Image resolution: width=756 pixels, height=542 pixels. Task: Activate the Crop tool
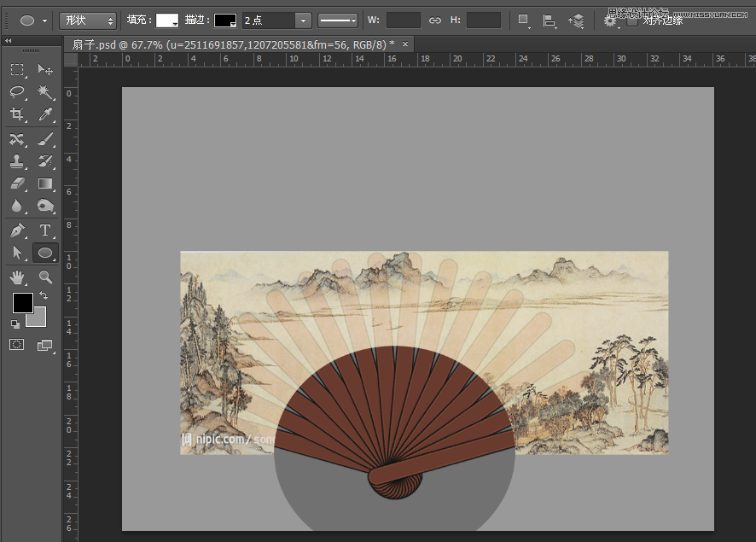17,115
